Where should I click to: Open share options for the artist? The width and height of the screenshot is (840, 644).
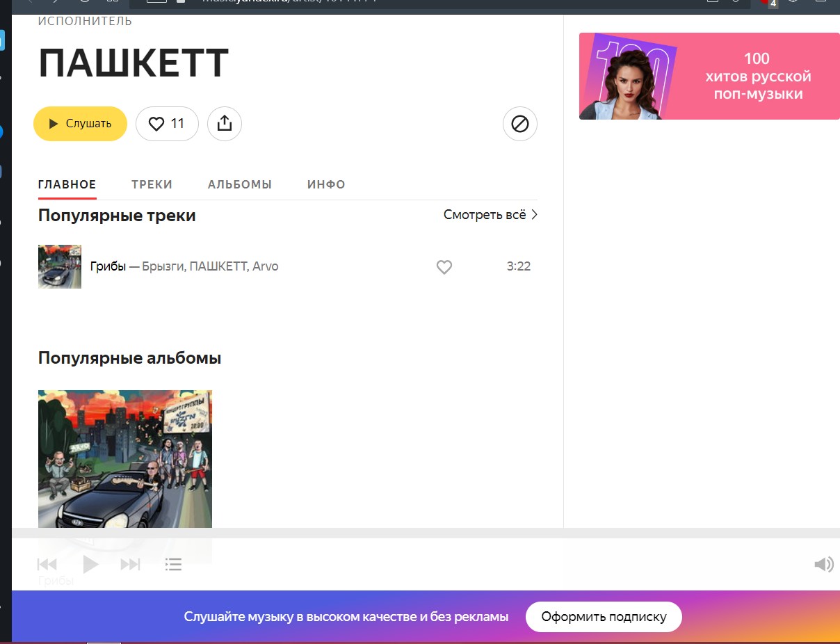click(x=224, y=124)
